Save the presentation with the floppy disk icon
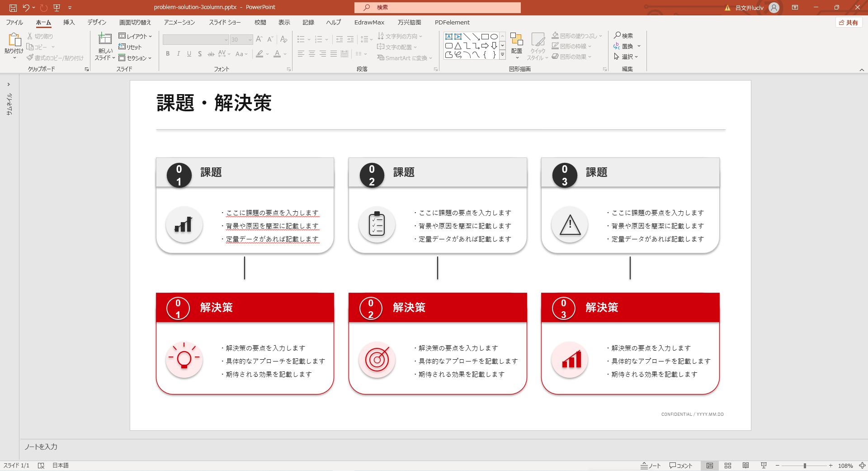This screenshot has height=471, width=868. click(x=13, y=8)
